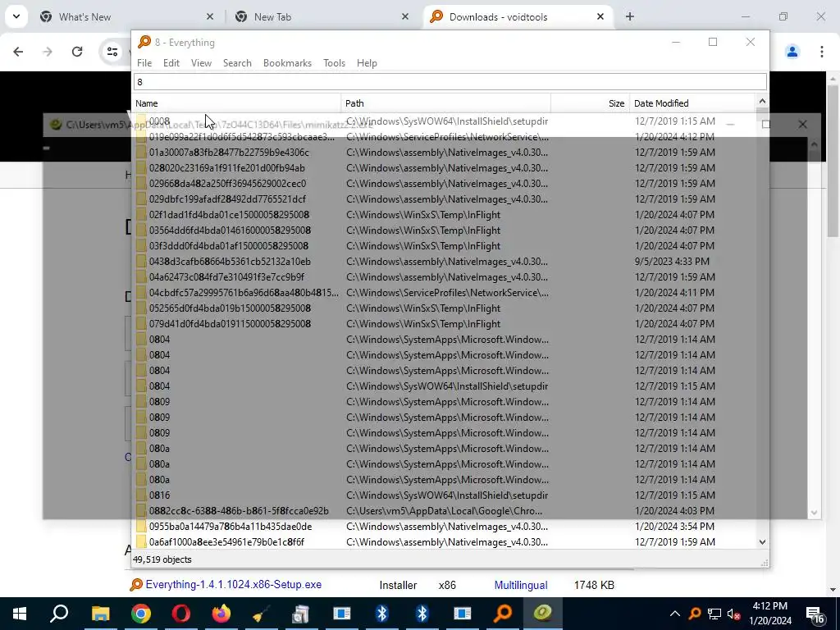
Task: Select folder 02f1dad1fd4bda01ce15000058295008
Action: pos(229,215)
